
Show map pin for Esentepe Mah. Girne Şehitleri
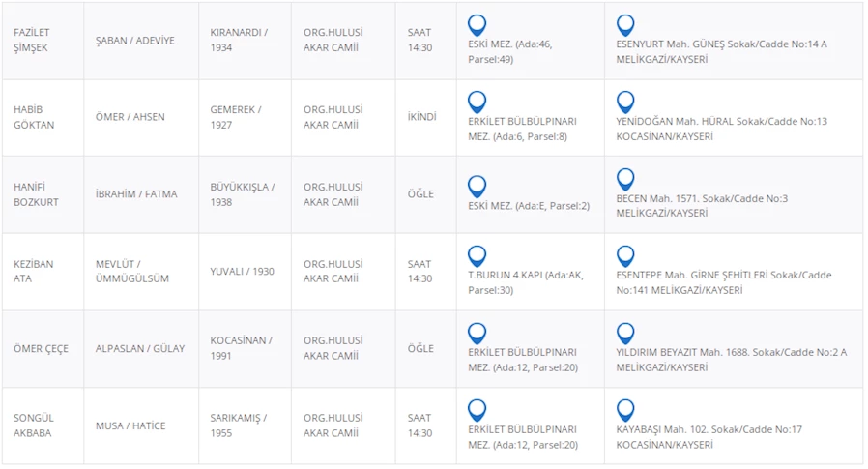625,256
